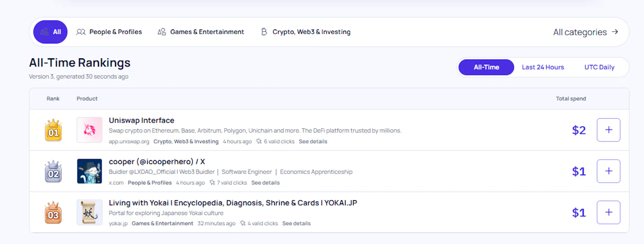Click the rank 01 gold crown badge

coord(53,130)
